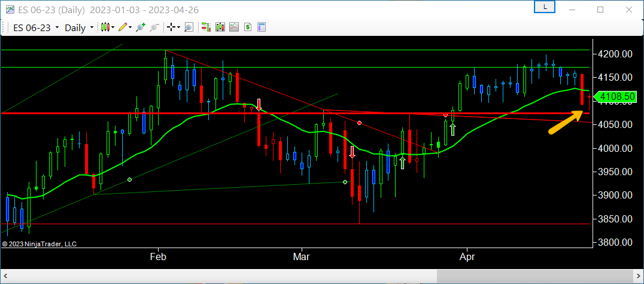Click the 4108.50 current price marker
The image size is (644, 284).
615,97
